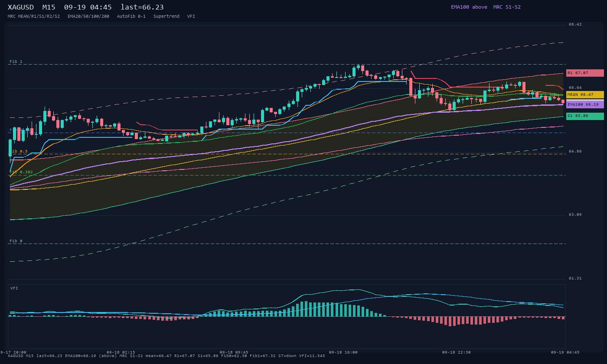This screenshot has height=364, width=607.
Task: Click the 'Fib 0' level label
Action: [16, 241]
